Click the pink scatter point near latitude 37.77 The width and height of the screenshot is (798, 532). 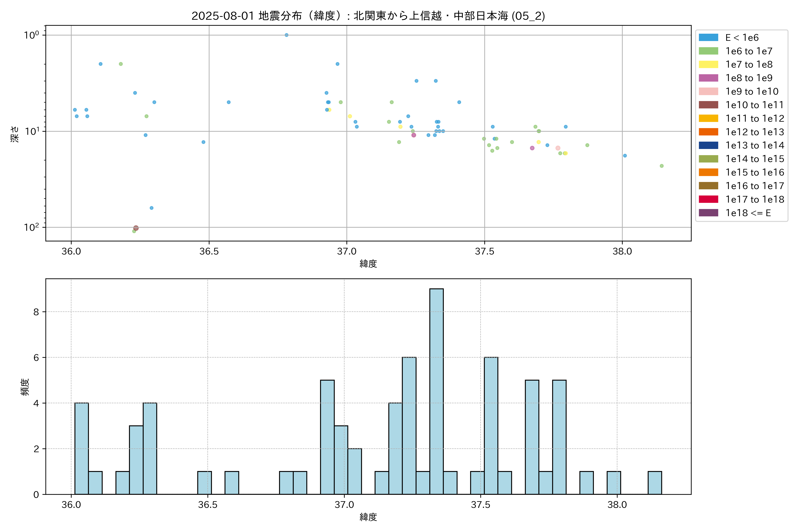[558, 148]
